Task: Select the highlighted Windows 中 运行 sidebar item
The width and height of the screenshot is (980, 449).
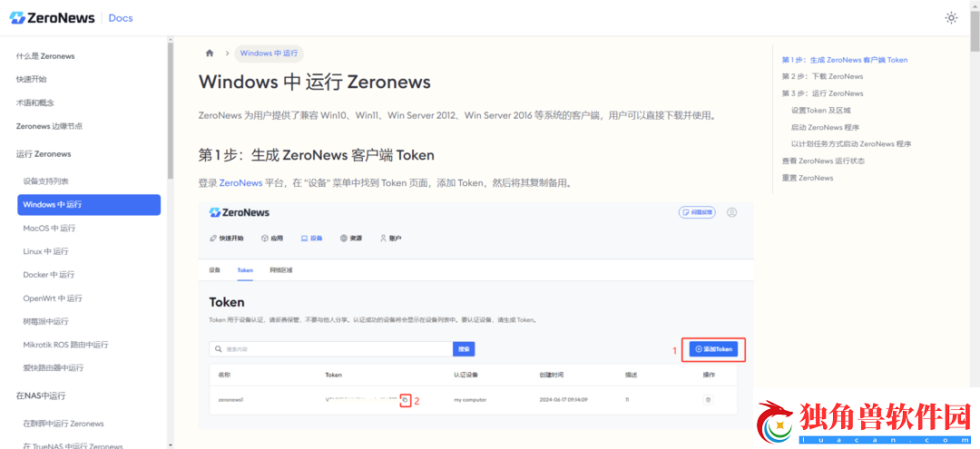Action: click(89, 205)
